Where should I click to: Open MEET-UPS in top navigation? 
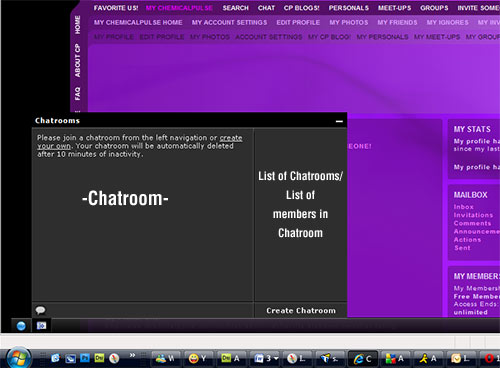tap(394, 8)
